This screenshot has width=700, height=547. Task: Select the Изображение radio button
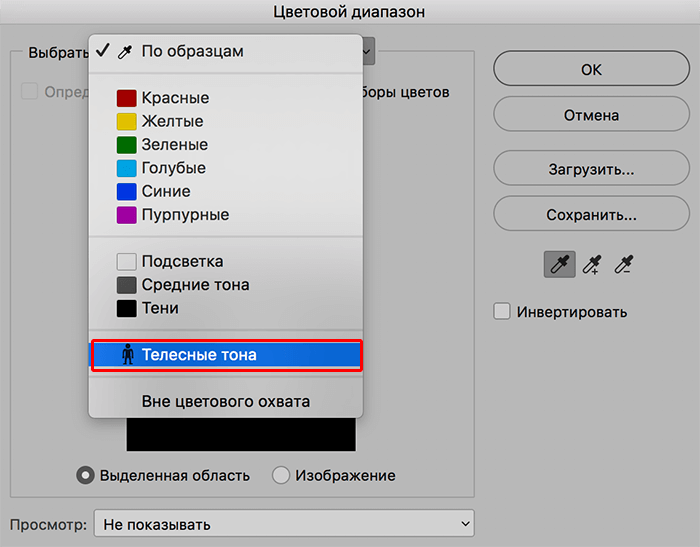281,475
